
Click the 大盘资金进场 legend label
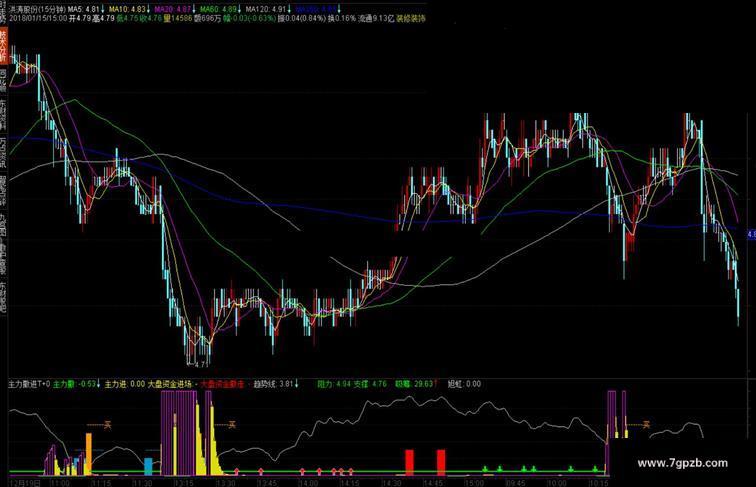169,384
